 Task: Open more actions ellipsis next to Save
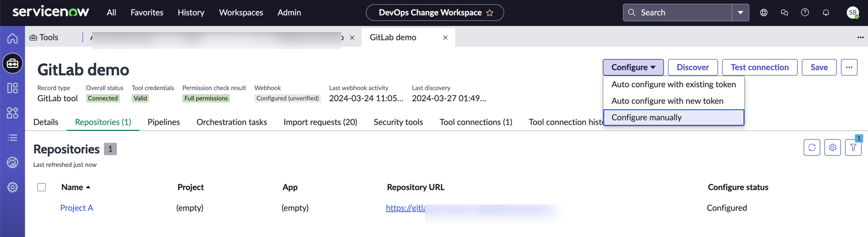(x=849, y=67)
